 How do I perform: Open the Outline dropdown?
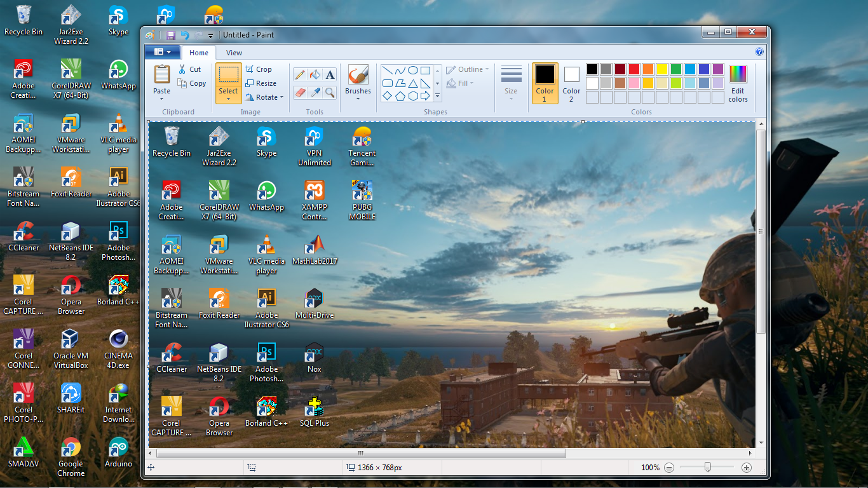pos(468,69)
